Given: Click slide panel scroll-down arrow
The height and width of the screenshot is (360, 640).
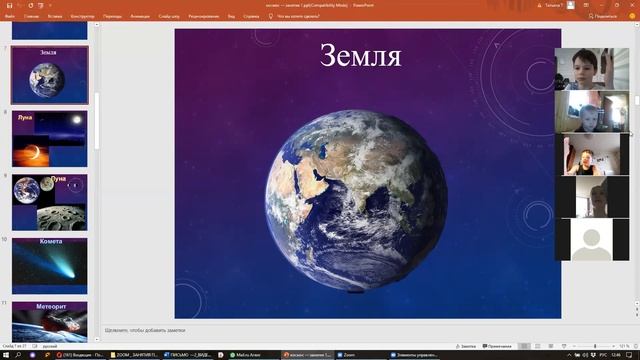Looking at the screenshot, I should click(97, 339).
